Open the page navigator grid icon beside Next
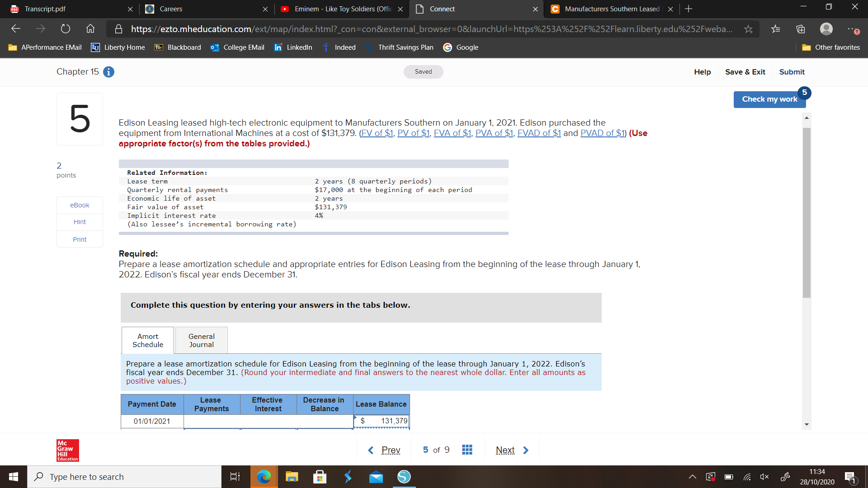This screenshot has height=488, width=868. point(467,450)
